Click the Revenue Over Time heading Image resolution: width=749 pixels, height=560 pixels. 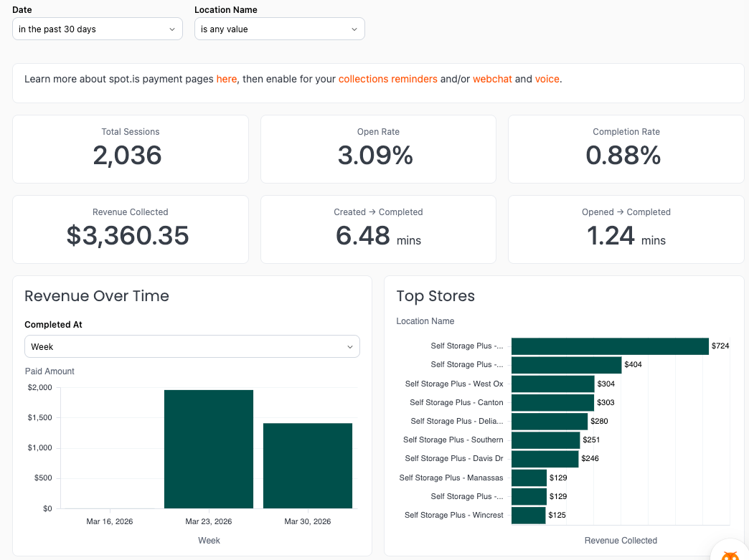pos(96,296)
